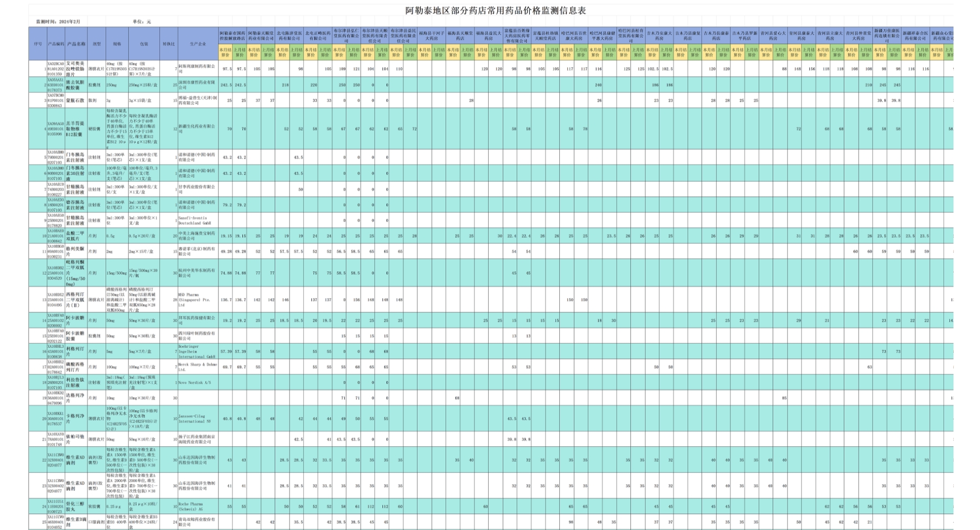Click product name 蒙脱石散 in row 3
The image size is (980, 530).
tap(76, 101)
